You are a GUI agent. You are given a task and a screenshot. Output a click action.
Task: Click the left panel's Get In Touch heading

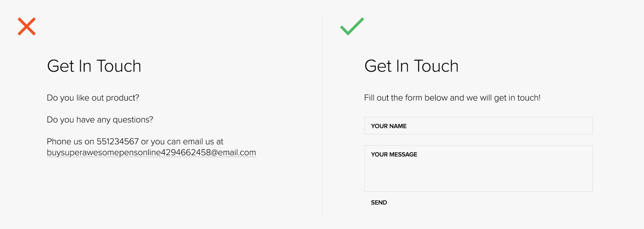pyautogui.click(x=94, y=66)
